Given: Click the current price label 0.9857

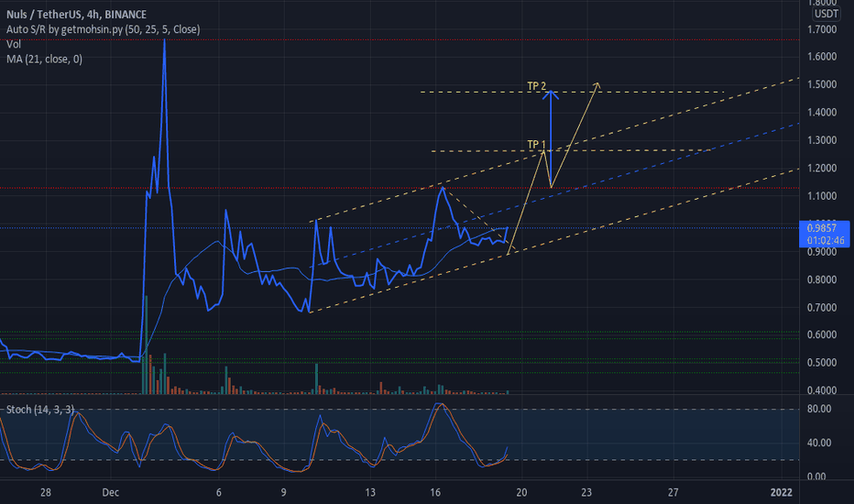Looking at the screenshot, I should click(821, 228).
